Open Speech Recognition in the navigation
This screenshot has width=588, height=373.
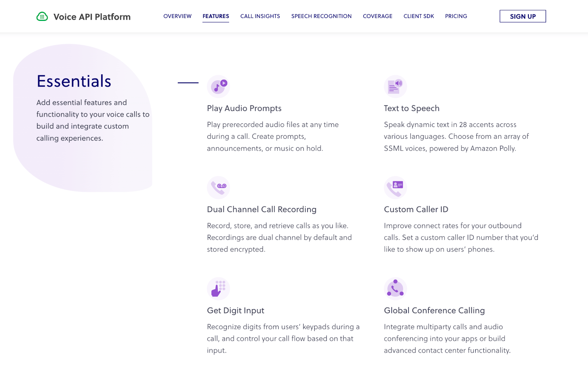coord(321,16)
